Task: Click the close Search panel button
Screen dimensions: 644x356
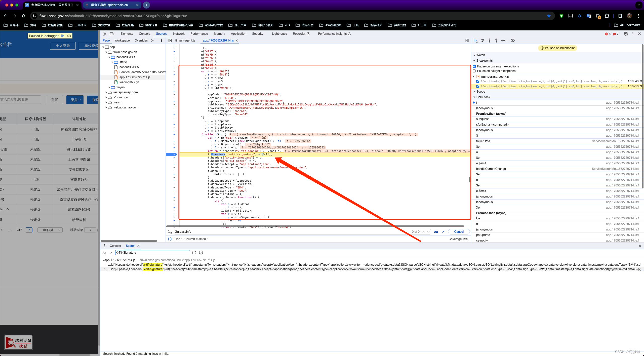Action: click(138, 246)
